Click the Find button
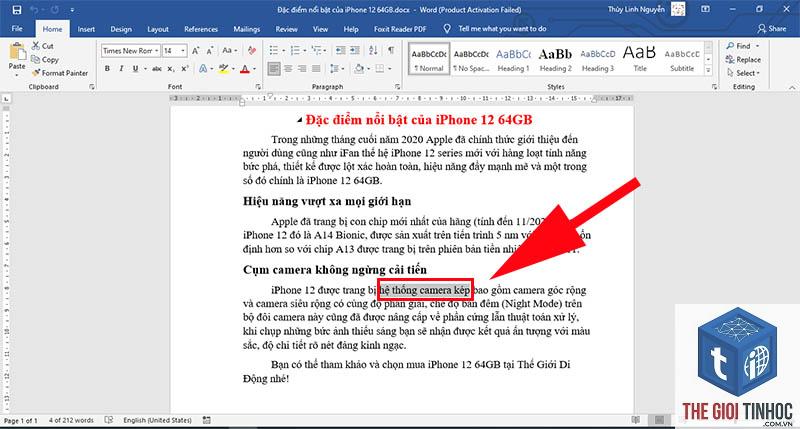Screen dimensions: 800x429 pos(743,46)
